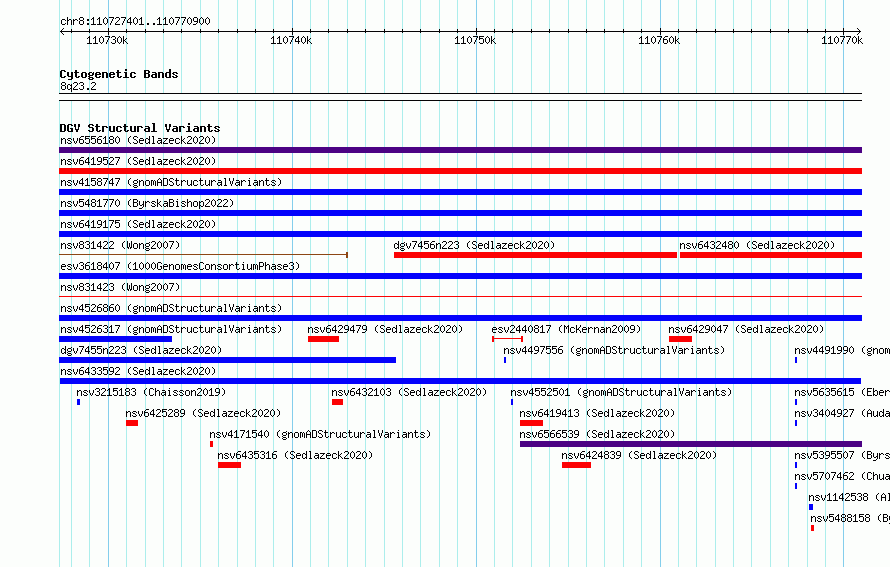Click the red nsv6435316 variant bar
890x567 pixels.
coord(229,465)
